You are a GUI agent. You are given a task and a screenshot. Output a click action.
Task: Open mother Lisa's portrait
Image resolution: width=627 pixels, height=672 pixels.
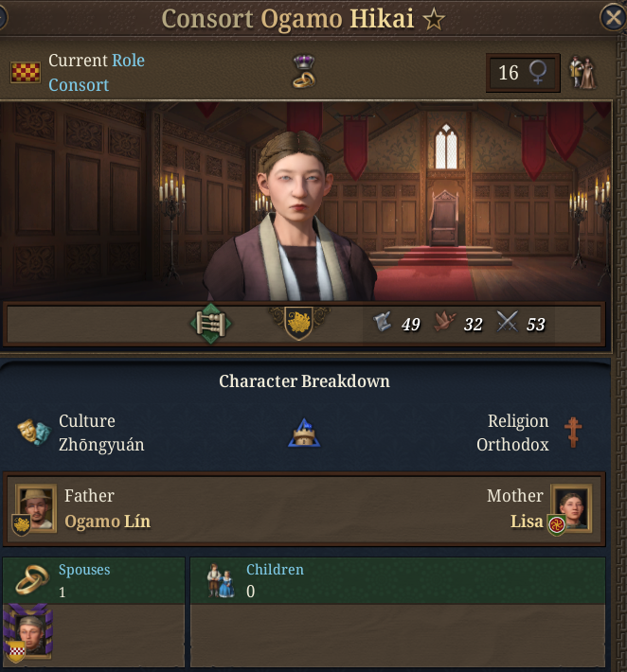point(571,508)
